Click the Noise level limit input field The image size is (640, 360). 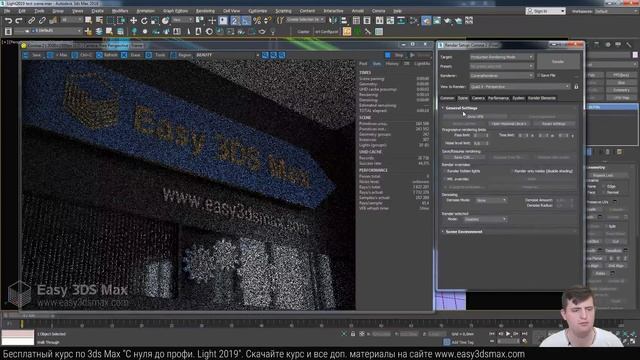480,143
